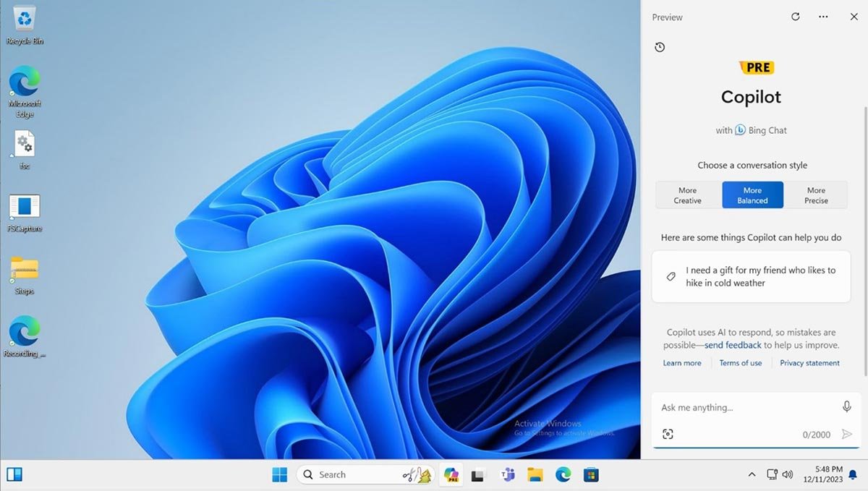
Task: Attach a screenshot to your message
Action: coord(668,433)
